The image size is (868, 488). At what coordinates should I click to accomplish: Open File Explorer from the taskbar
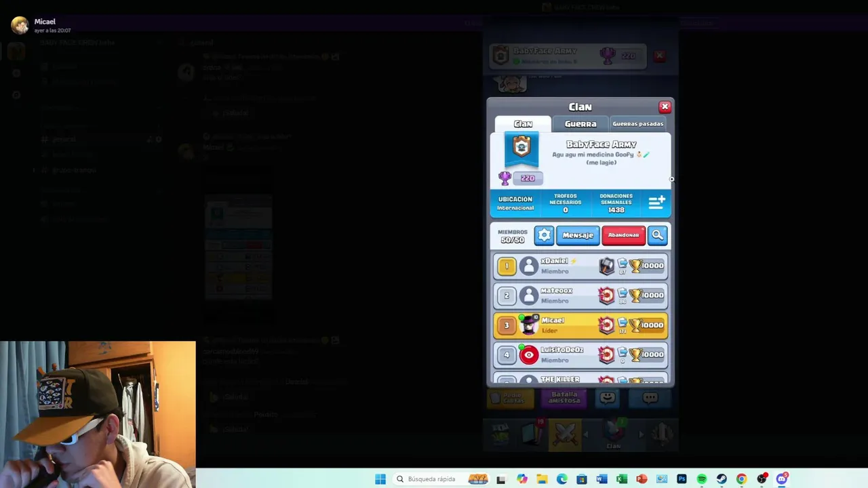tap(542, 479)
